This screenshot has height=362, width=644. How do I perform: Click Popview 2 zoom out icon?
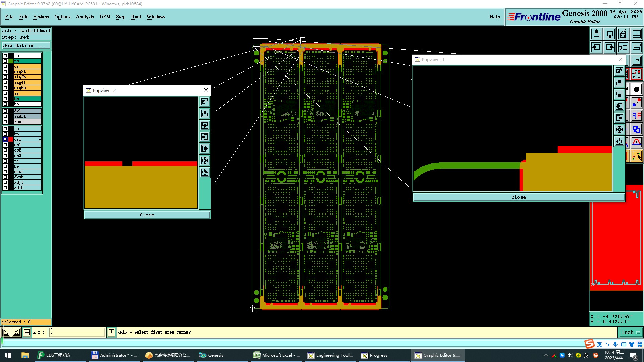pyautogui.click(x=205, y=172)
